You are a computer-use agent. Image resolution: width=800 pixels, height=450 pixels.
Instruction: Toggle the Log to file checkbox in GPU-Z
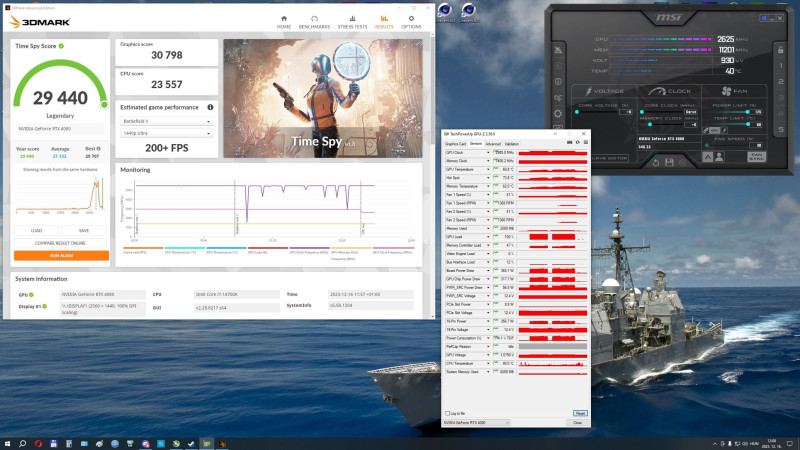point(447,413)
